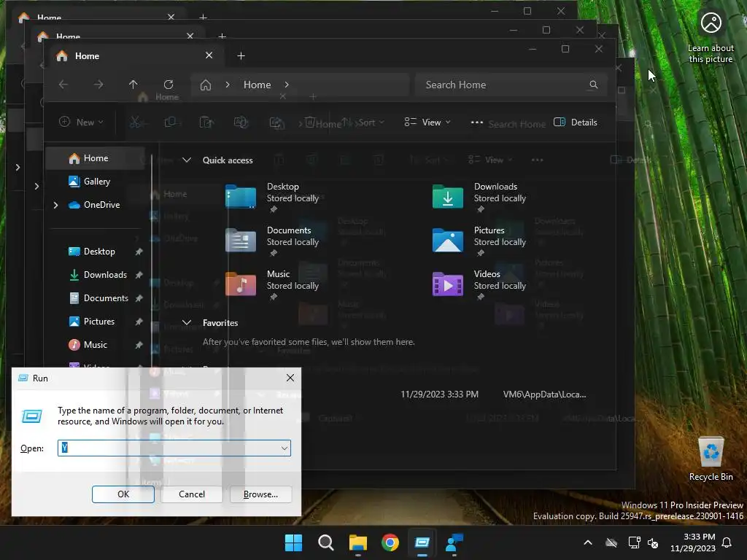Viewport: 747px width, 560px height.
Task: Click the Share icon in toolbar
Action: click(x=276, y=122)
